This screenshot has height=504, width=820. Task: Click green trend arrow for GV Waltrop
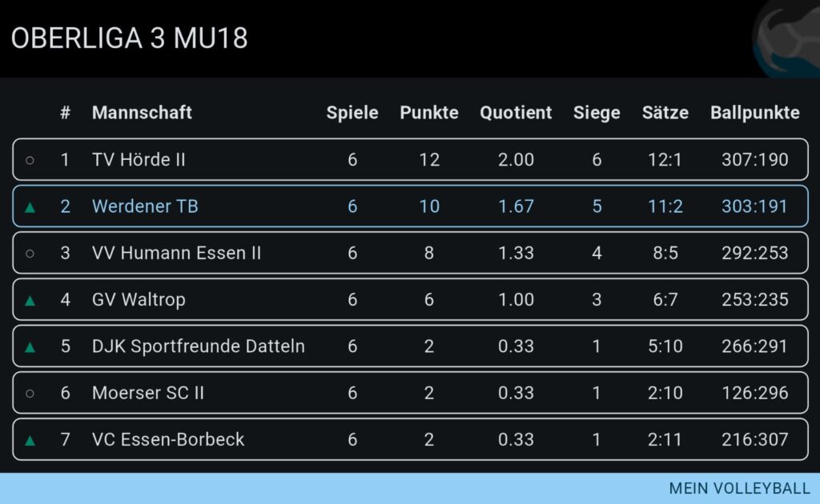click(x=30, y=301)
